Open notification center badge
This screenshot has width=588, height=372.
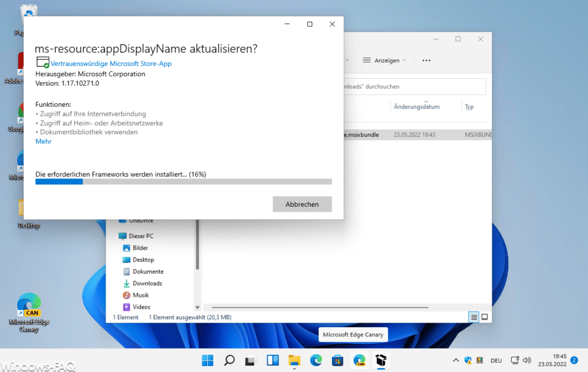pos(574,361)
